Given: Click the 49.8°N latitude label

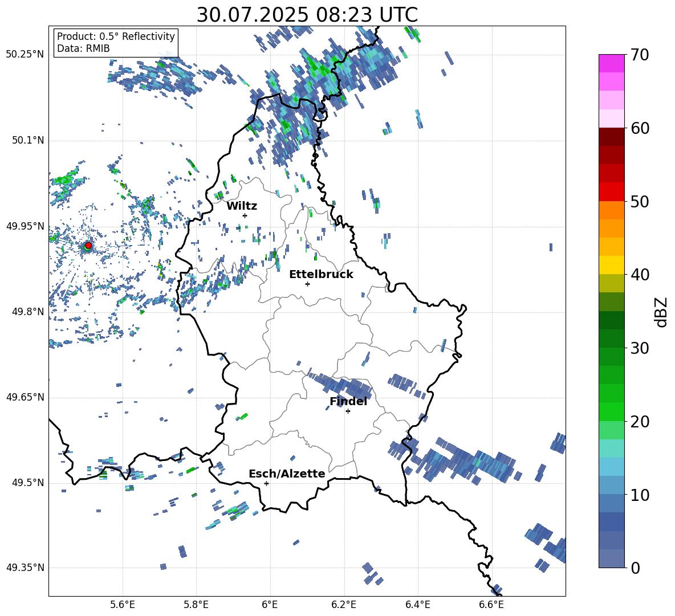Looking at the screenshot, I should tap(28, 312).
